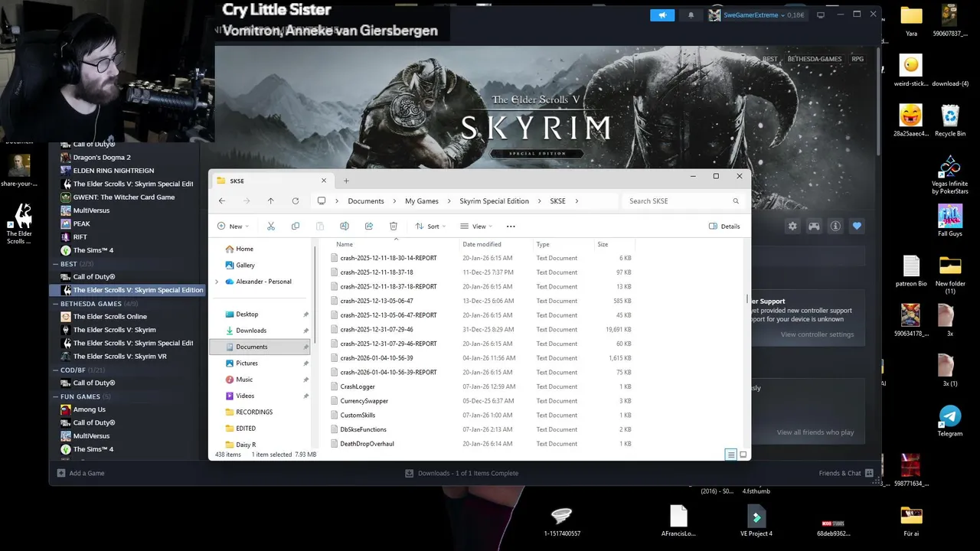
Task: Open Steam Downloads status link
Action: (x=462, y=473)
